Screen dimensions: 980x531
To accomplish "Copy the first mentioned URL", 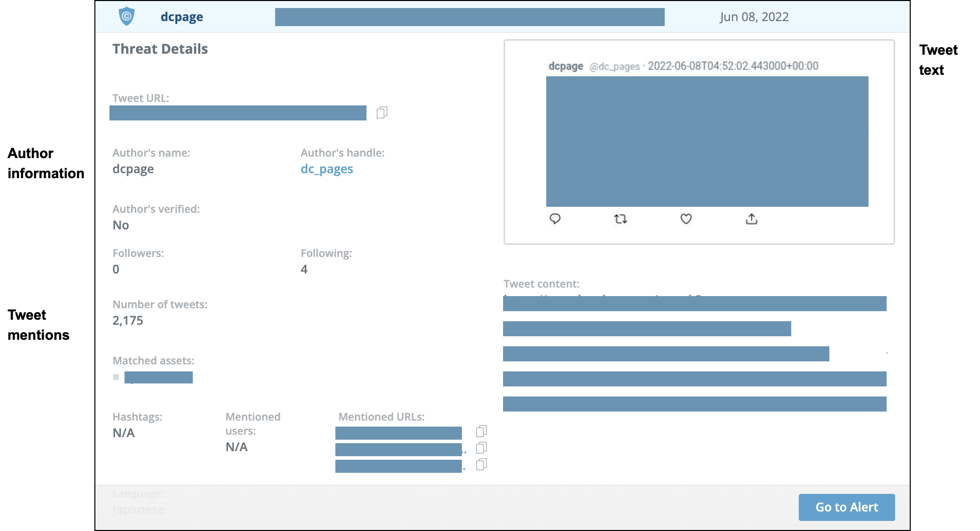I will [x=481, y=431].
